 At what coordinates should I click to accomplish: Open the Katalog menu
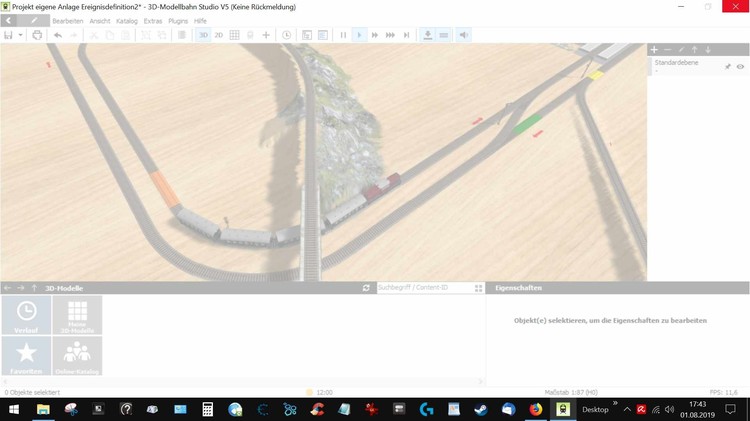(x=127, y=21)
